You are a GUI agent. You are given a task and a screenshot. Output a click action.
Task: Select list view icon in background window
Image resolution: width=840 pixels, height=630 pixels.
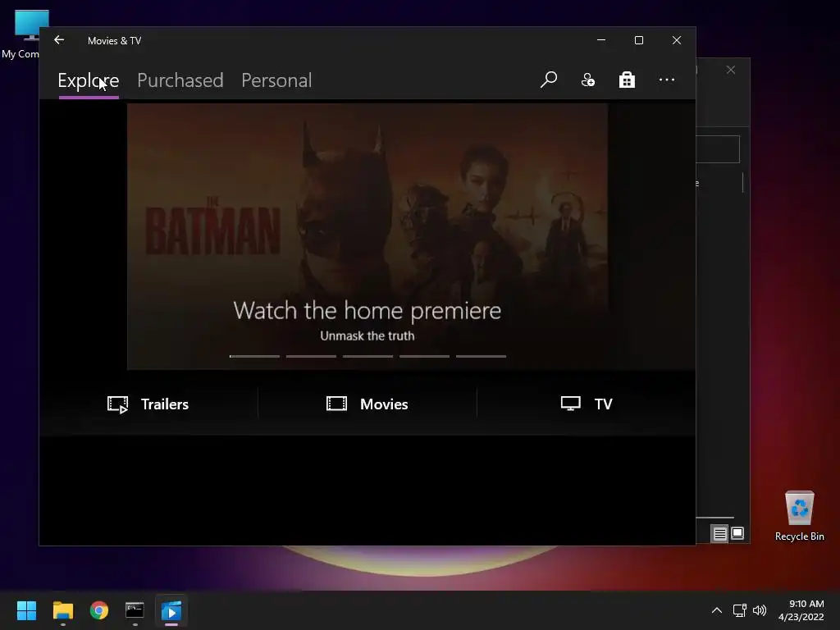719,533
